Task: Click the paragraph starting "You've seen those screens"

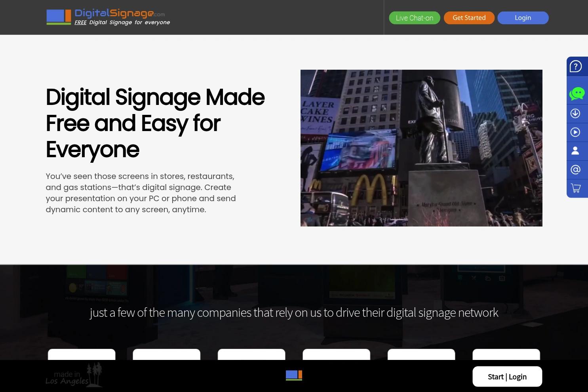Action: [x=141, y=193]
